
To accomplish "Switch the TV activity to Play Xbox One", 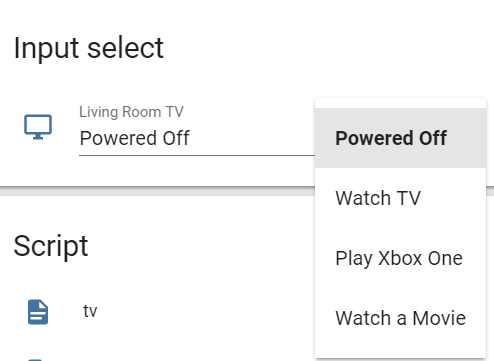I will tap(400, 258).
